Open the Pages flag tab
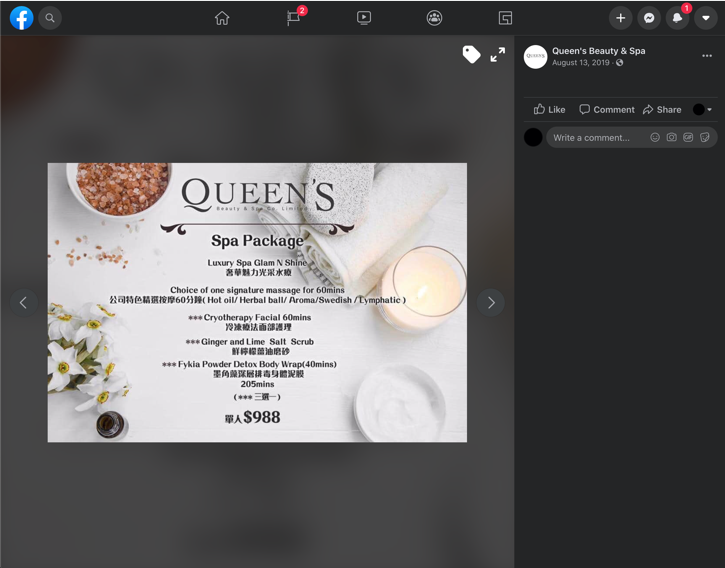Viewport: 725px width, 568px height. coord(294,18)
